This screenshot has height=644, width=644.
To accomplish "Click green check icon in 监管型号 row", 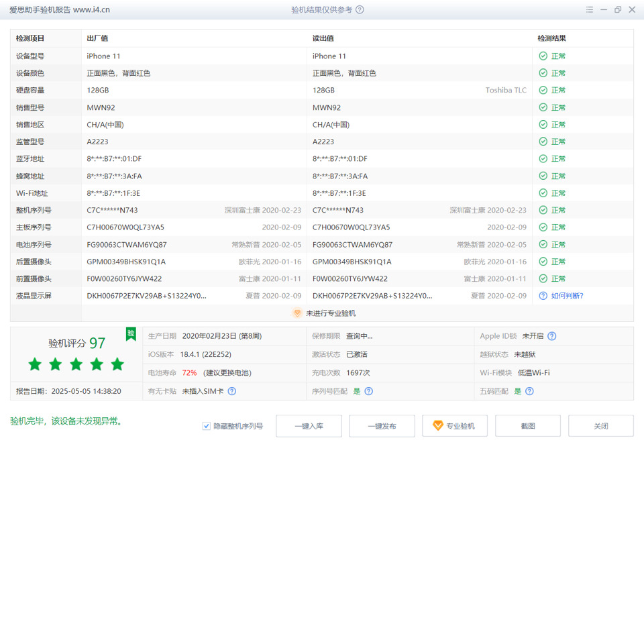I will [x=543, y=142].
